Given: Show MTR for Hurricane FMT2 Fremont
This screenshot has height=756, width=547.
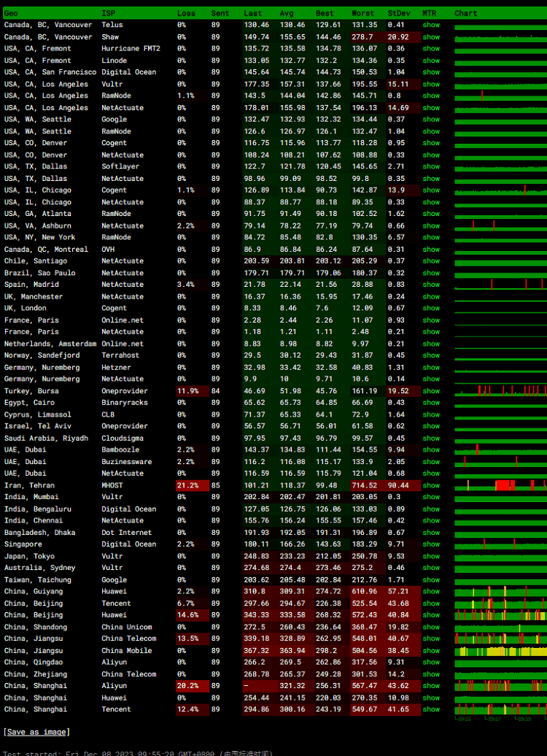Looking at the screenshot, I should click(431, 48).
